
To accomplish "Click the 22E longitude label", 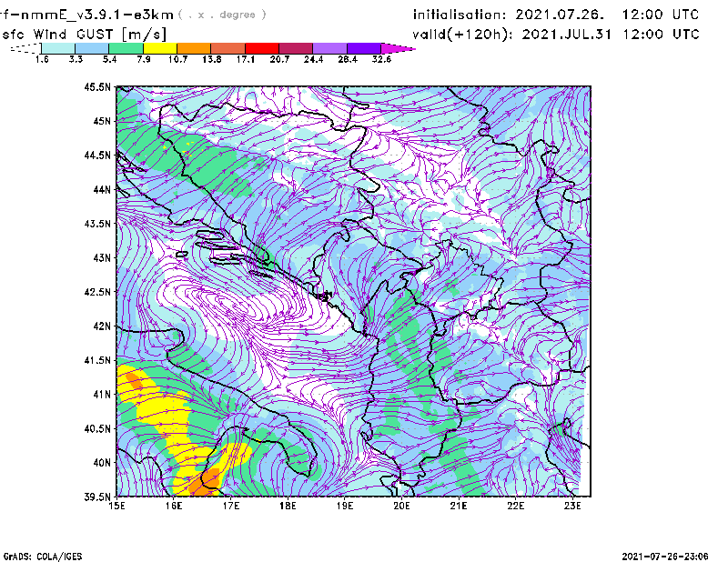I will coord(516,506).
